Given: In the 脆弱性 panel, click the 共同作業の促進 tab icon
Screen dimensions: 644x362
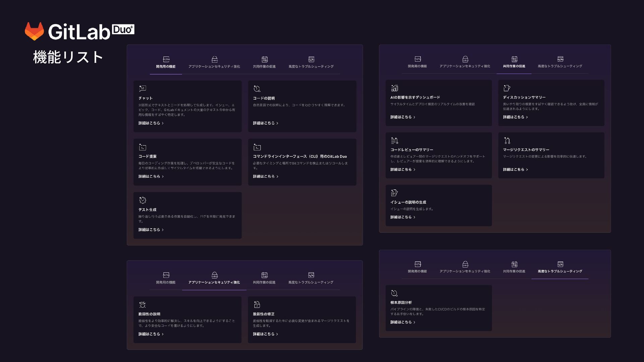Looking at the screenshot, I should 265,275.
